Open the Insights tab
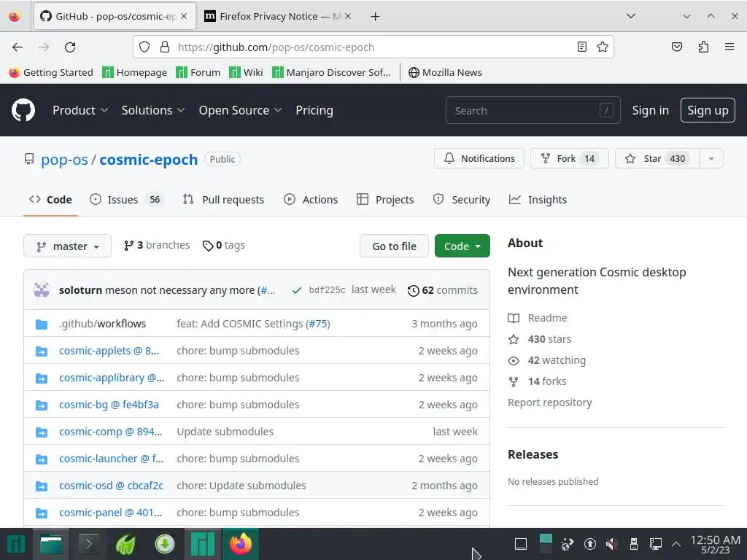747x560 pixels. tap(538, 200)
